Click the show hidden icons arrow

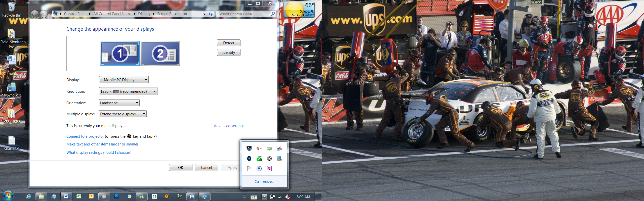pos(264,197)
